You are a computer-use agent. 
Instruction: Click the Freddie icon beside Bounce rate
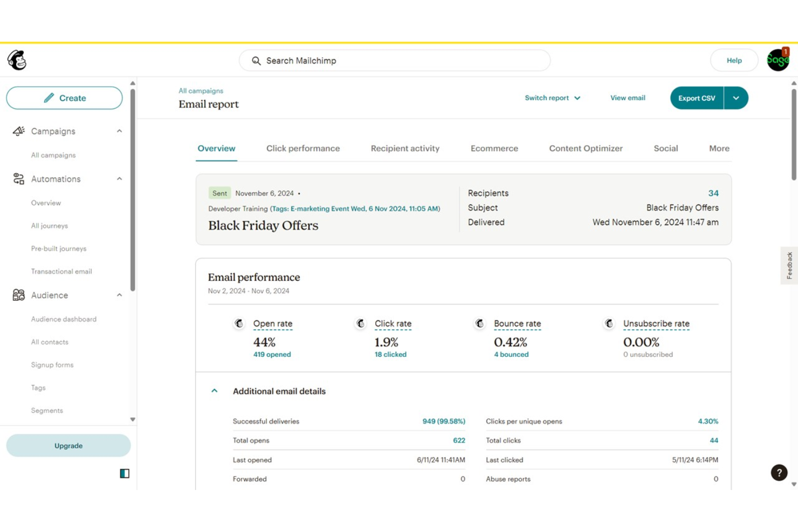click(x=480, y=323)
